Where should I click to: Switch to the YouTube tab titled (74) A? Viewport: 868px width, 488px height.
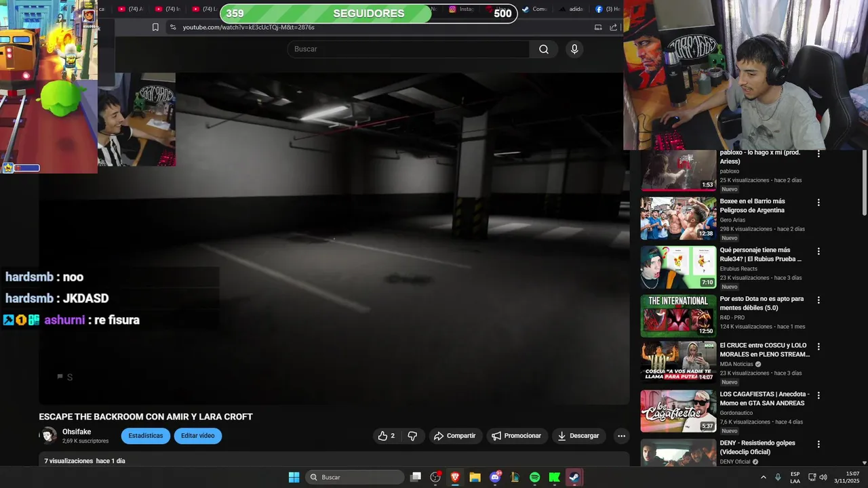pyautogui.click(x=132, y=9)
